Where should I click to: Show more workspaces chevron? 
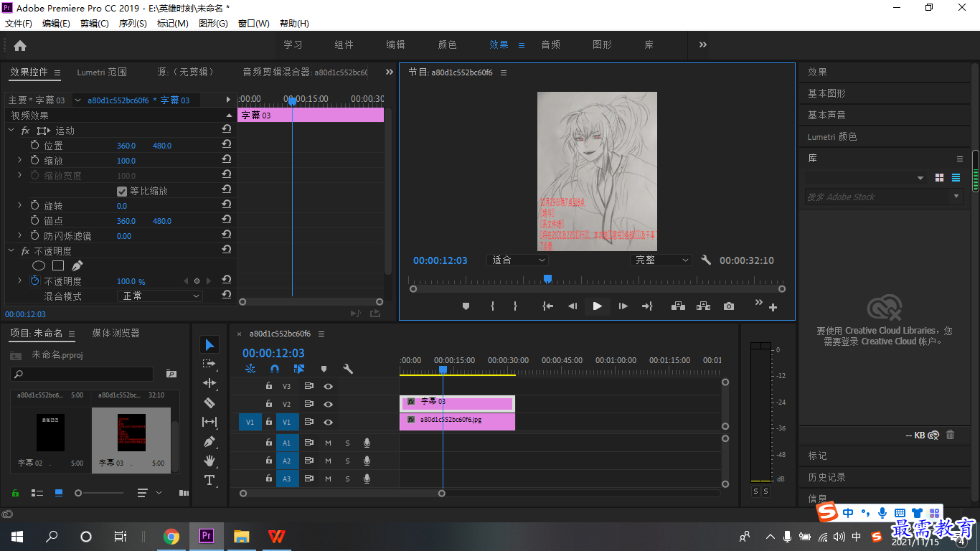[703, 44]
